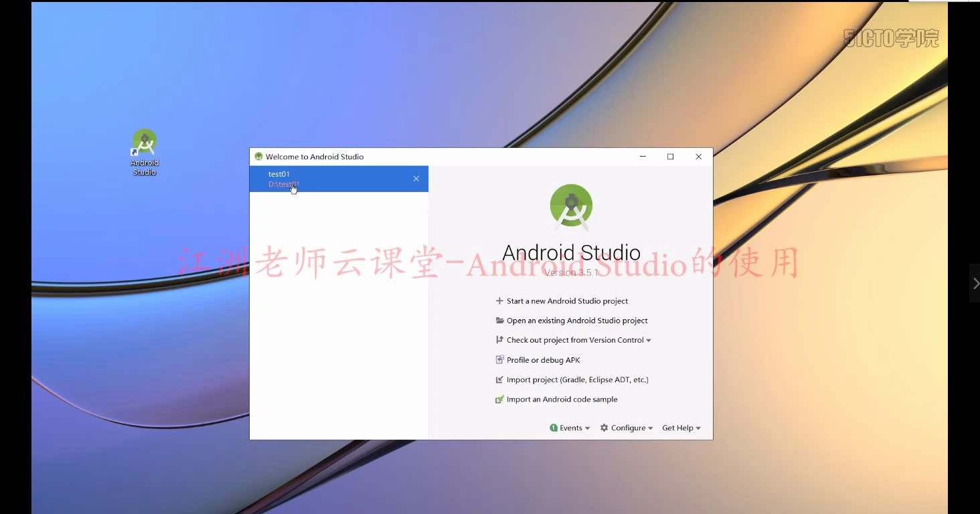Open an existing Android Studio project
Screen dimensions: 980x514
577,321
